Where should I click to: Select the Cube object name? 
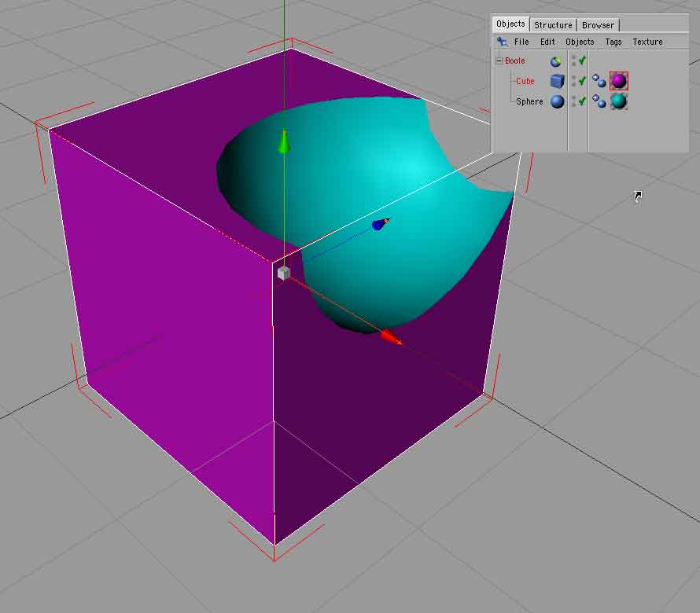point(525,81)
